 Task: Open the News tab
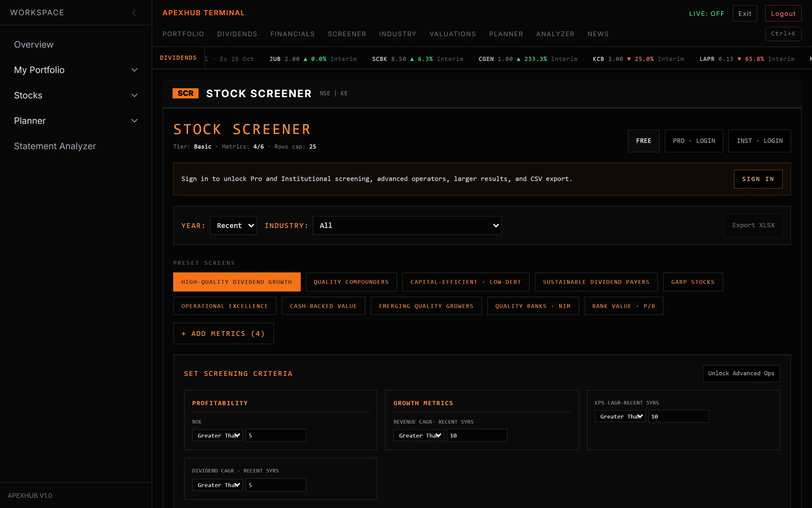click(598, 34)
